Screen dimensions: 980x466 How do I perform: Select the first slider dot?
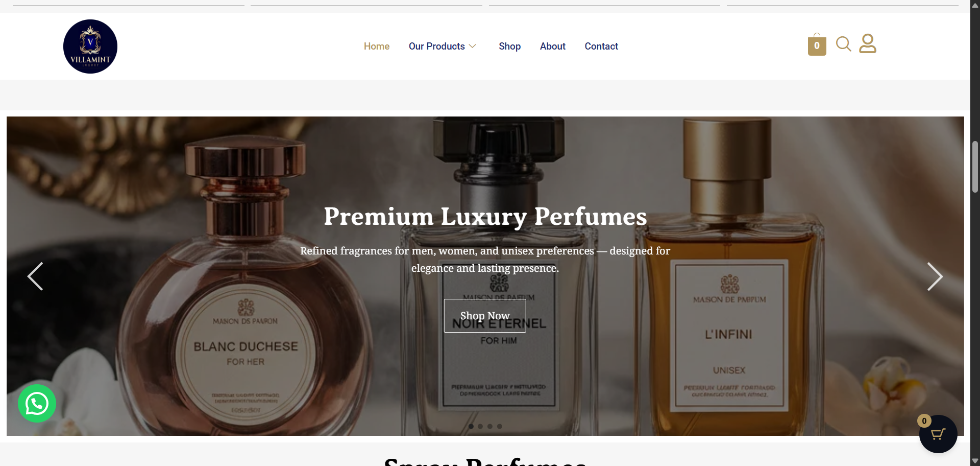tap(471, 426)
